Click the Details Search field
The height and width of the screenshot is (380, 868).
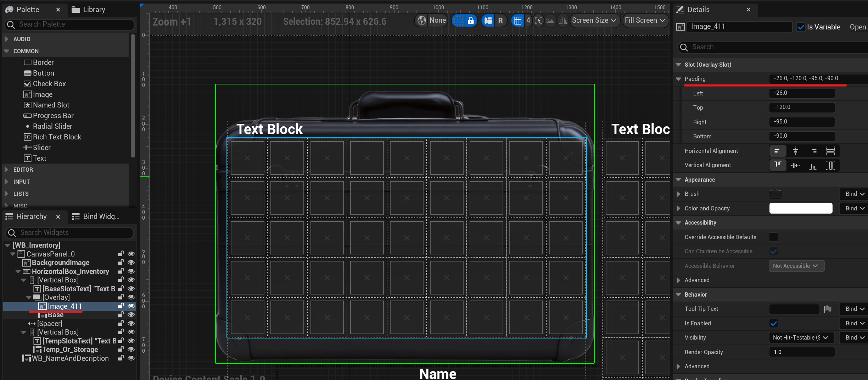pos(773,47)
